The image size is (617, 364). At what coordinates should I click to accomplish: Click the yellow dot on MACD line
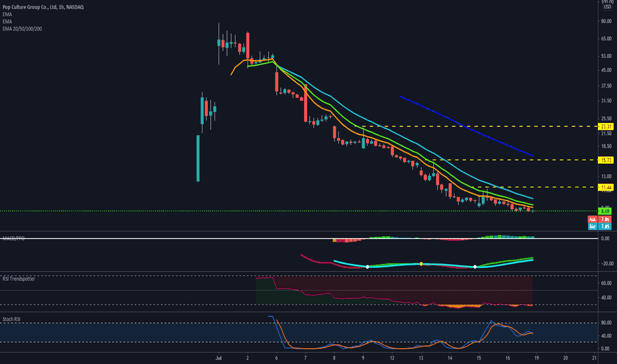coord(421,263)
